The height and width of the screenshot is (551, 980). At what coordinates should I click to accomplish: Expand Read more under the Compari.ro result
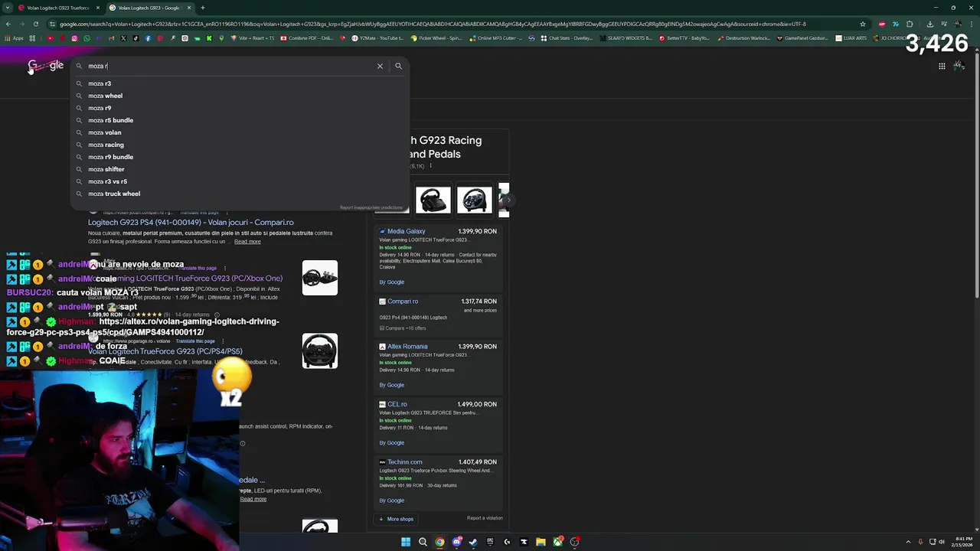pyautogui.click(x=247, y=242)
